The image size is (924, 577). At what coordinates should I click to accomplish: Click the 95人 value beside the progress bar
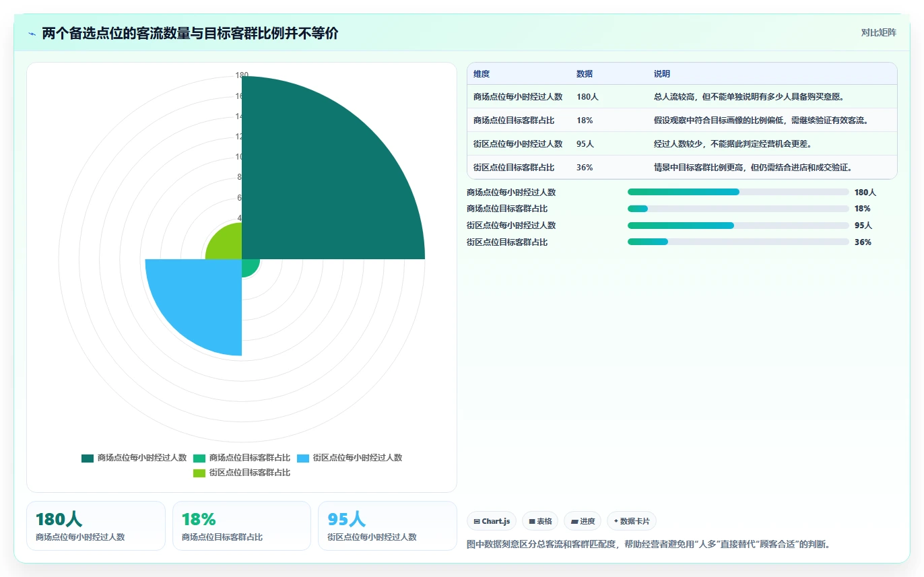(863, 226)
